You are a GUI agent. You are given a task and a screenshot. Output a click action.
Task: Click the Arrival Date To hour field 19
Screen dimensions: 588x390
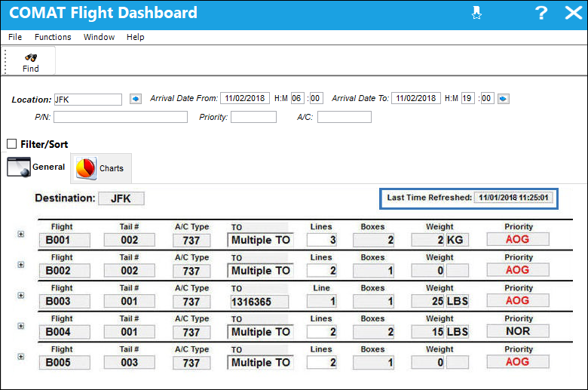point(467,98)
